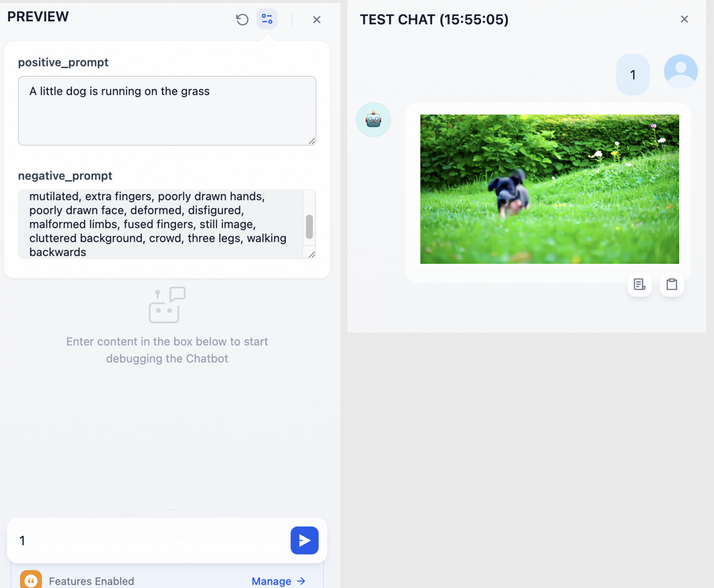Click the robot bot avatar
This screenshot has width=714, height=588.
[373, 120]
